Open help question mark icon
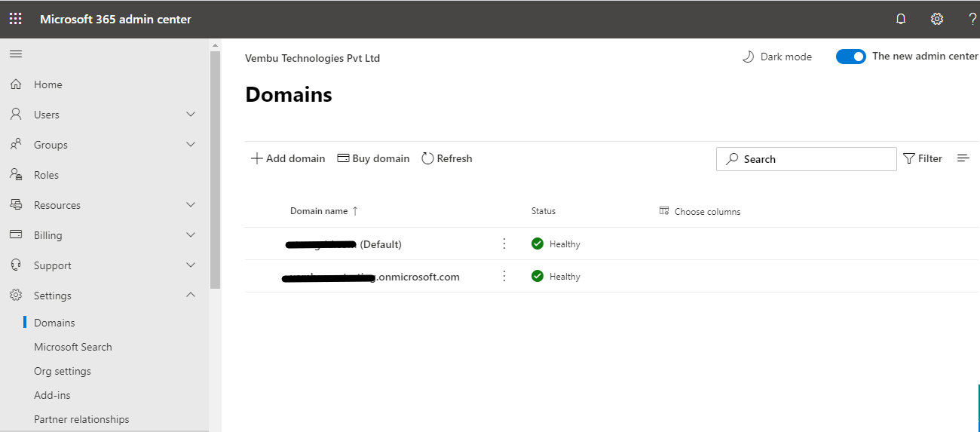Screen dimensions: 980x432 click(973, 19)
